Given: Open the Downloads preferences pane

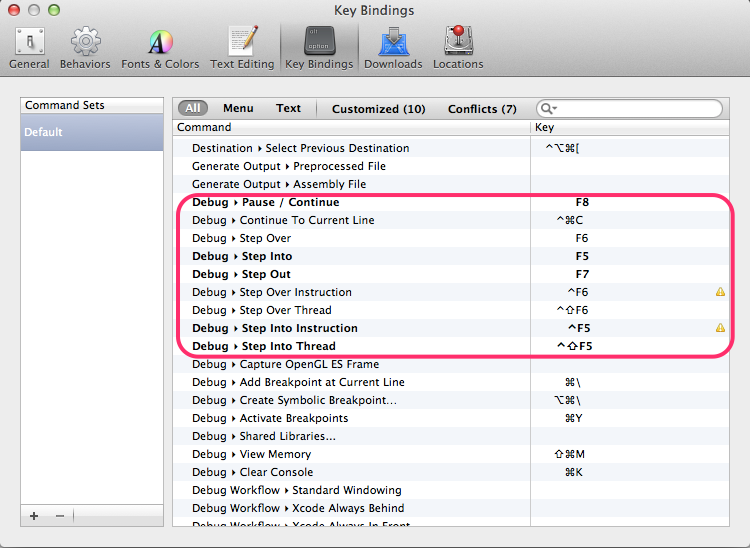Looking at the screenshot, I should (393, 48).
